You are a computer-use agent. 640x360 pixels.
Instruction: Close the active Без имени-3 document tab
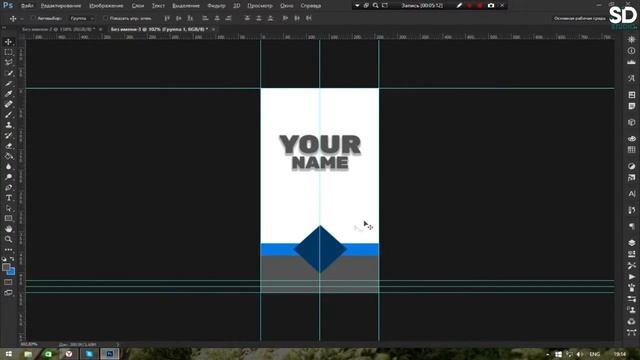tap(213, 29)
